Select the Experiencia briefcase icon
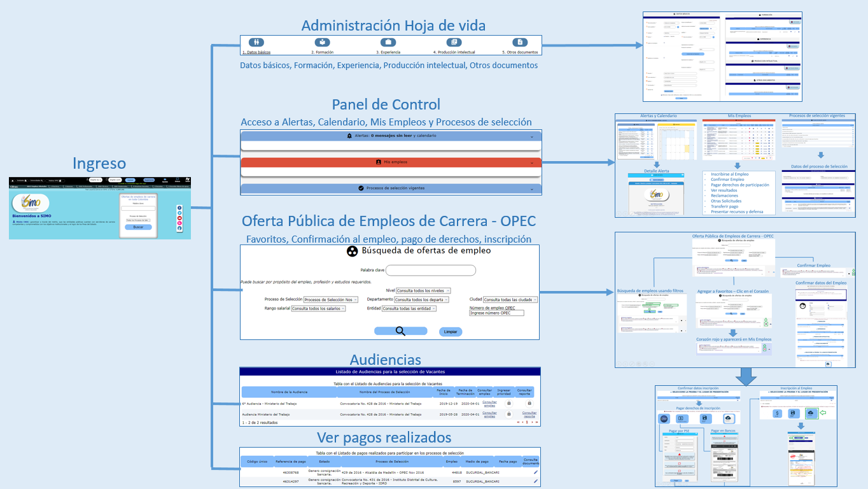The image size is (868, 489). tap(388, 43)
